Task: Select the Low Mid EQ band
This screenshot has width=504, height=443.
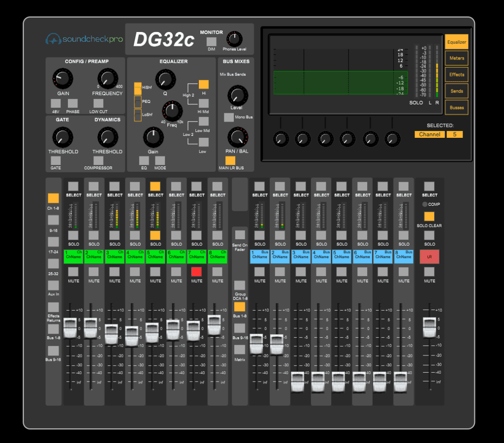Action: click(204, 121)
